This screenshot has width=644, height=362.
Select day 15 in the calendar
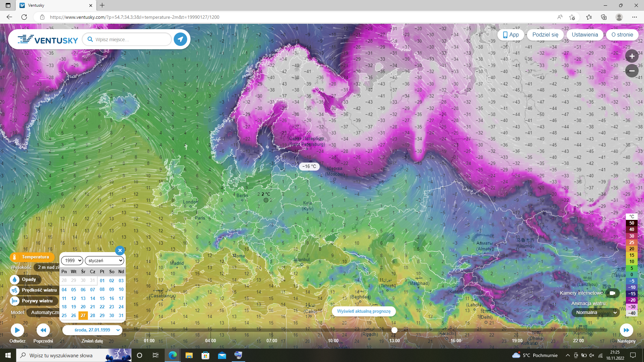(x=102, y=298)
